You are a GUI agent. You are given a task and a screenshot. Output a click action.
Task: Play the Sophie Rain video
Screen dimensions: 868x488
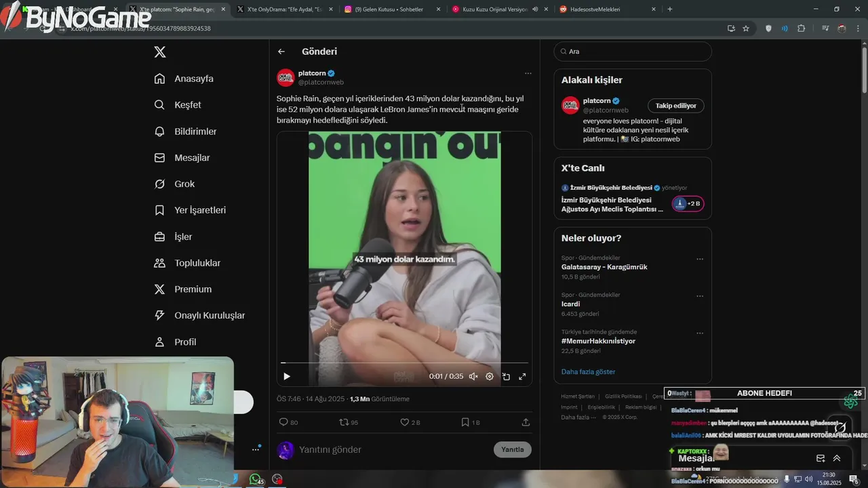(x=287, y=376)
